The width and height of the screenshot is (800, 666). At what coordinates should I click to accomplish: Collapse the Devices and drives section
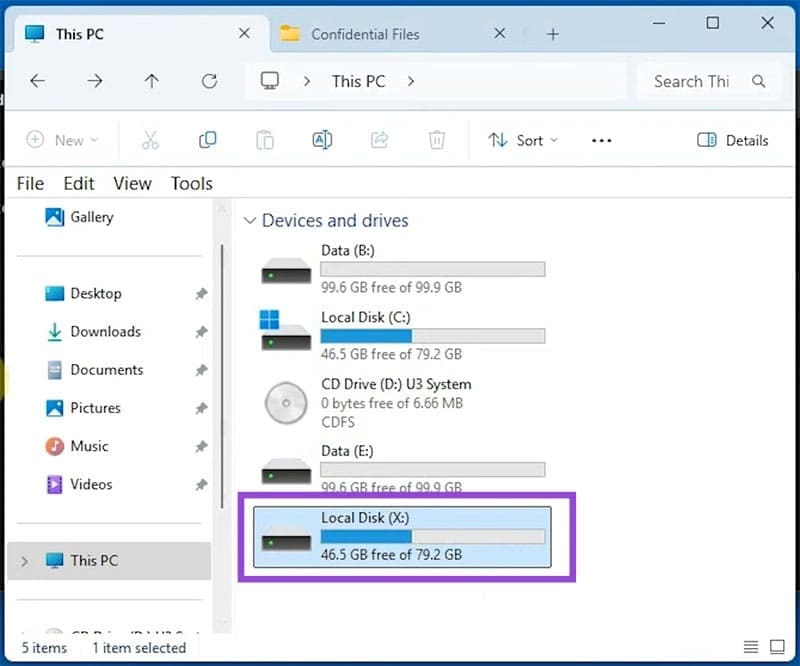click(249, 221)
